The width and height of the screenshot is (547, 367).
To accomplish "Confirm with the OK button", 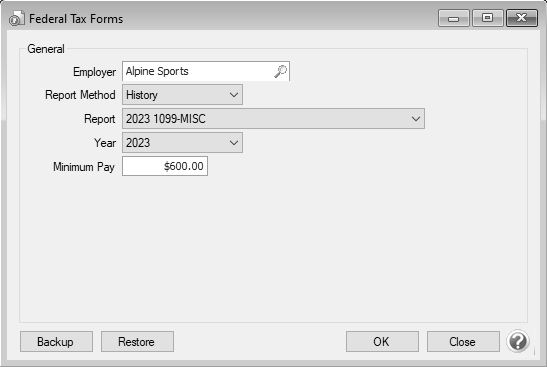I will (x=382, y=342).
